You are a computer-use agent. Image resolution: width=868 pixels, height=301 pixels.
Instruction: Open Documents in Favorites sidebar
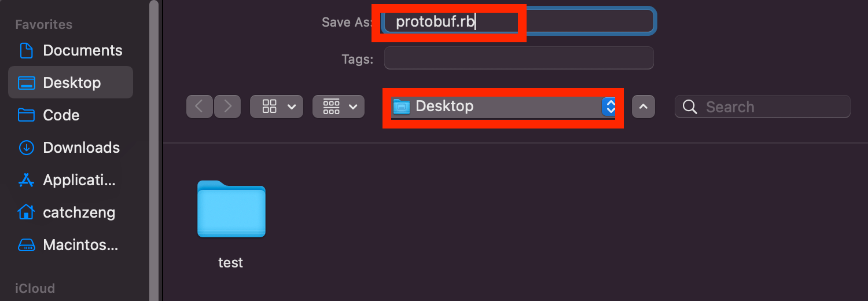(x=71, y=50)
